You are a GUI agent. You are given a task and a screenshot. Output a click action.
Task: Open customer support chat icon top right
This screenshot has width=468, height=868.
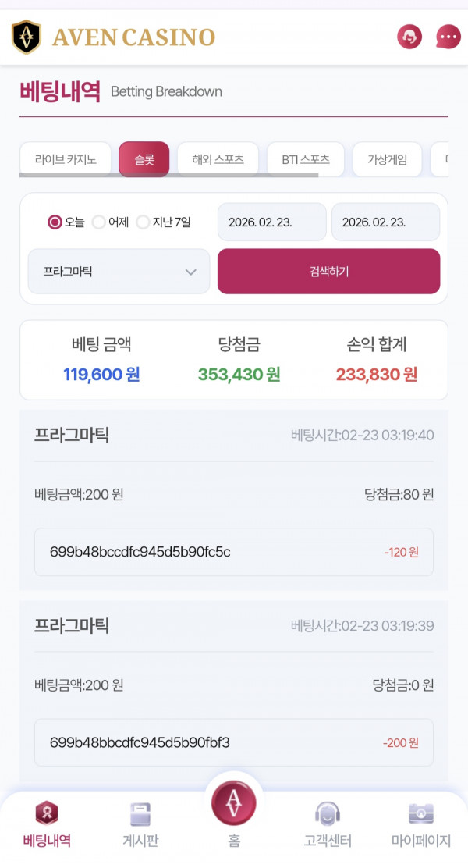click(x=409, y=37)
